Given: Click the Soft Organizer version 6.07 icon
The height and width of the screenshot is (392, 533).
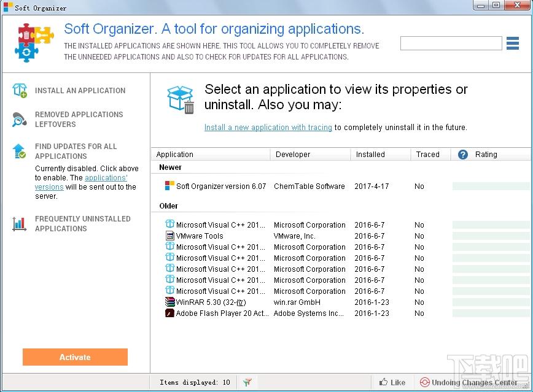Looking at the screenshot, I should [169, 186].
